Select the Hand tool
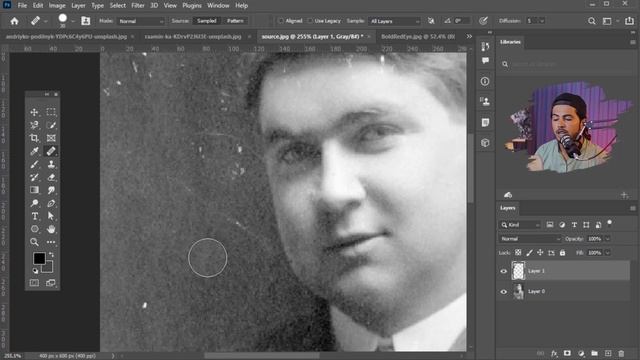Viewport: 640px width, 360px height. (x=51, y=229)
